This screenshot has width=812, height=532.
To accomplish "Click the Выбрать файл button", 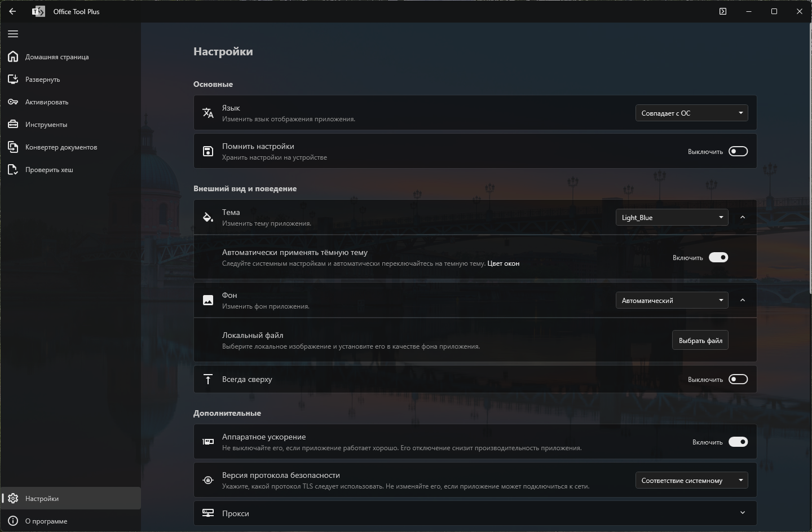I will coord(700,340).
